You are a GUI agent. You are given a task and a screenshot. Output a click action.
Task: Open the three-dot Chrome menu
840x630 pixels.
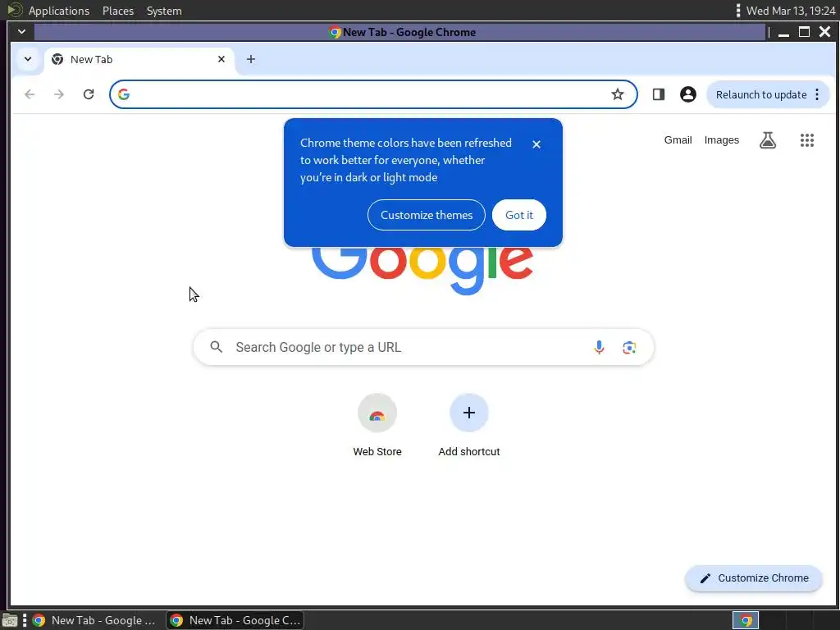(x=817, y=94)
